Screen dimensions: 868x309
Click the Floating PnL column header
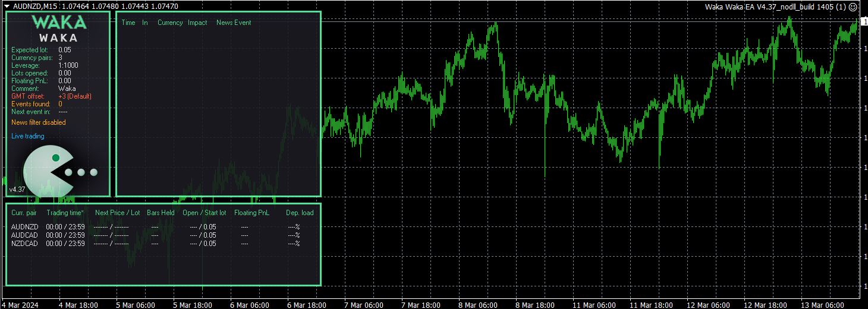click(251, 213)
